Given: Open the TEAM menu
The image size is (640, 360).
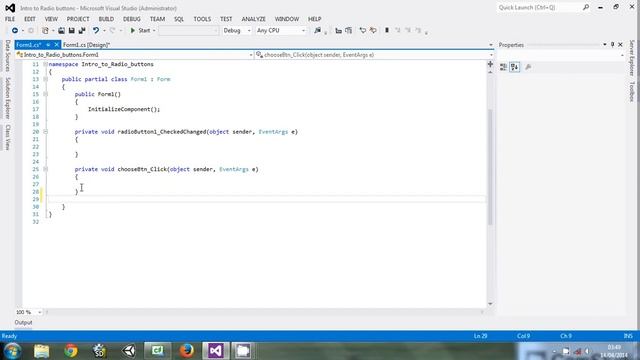Looking at the screenshot, I should tap(157, 19).
